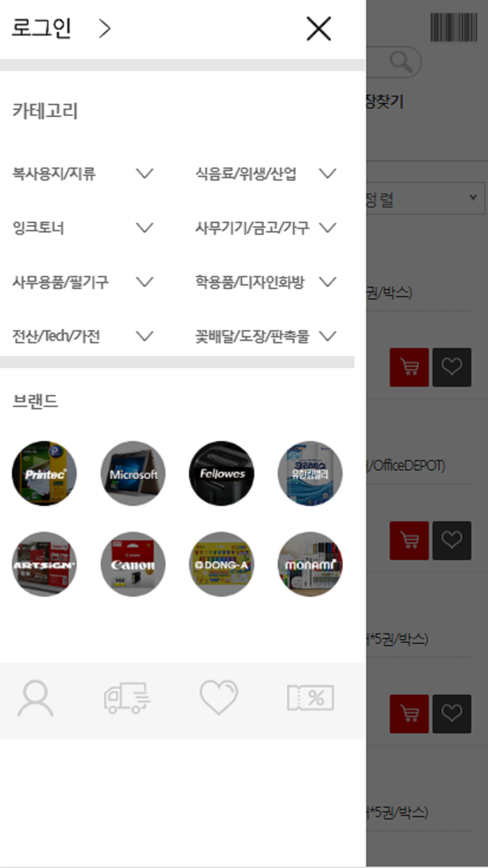Open the 정렬 sort dropdown
The image size is (488, 868).
pos(425,200)
